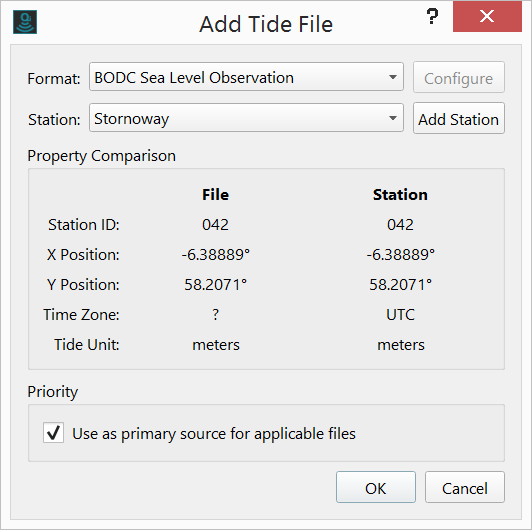Image resolution: width=532 pixels, height=530 pixels.
Task: Select the file Time Zone question mark value
Action: tap(216, 315)
